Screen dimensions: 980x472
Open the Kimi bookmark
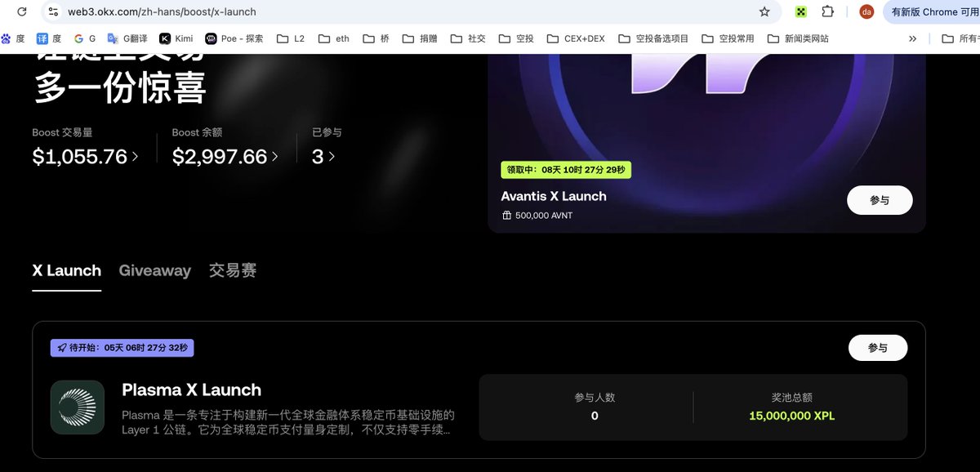[176, 38]
